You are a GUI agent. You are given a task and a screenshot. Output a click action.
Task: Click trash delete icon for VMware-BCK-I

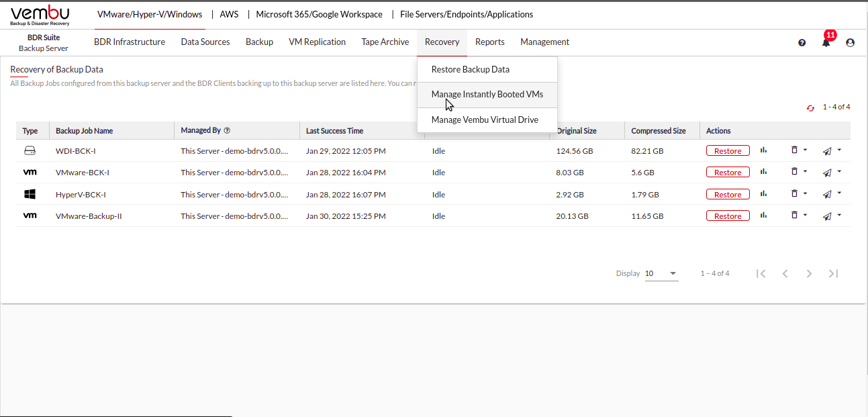pos(794,172)
